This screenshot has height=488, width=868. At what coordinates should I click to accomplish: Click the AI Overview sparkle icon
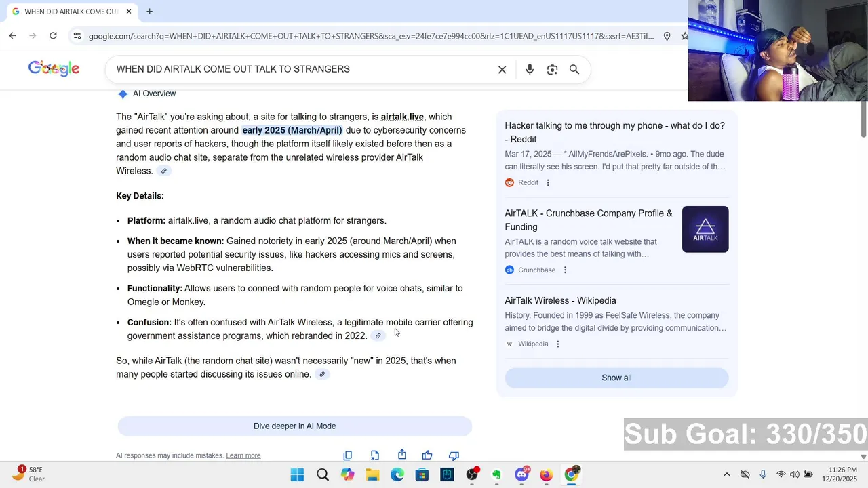[122, 94]
